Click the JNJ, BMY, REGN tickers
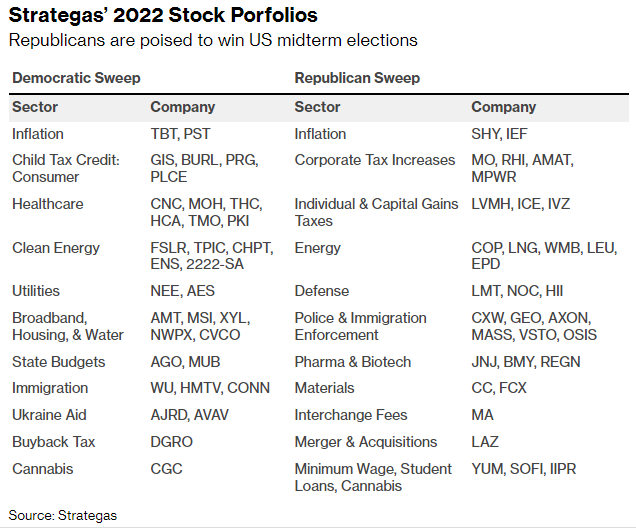 point(526,362)
